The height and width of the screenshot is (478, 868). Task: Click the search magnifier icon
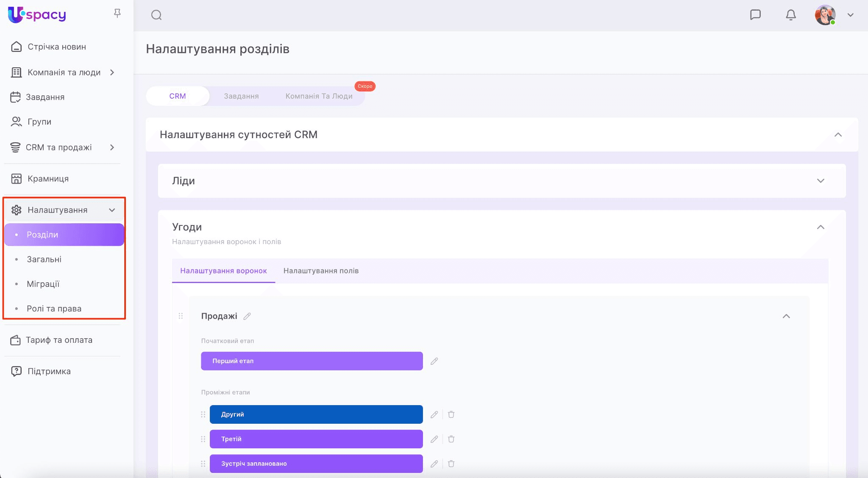pos(156,15)
